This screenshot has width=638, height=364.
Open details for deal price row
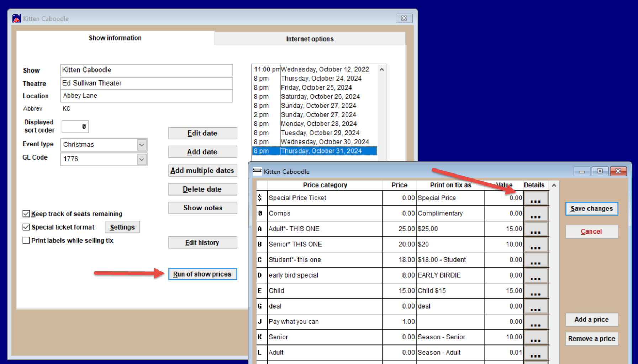536,306
